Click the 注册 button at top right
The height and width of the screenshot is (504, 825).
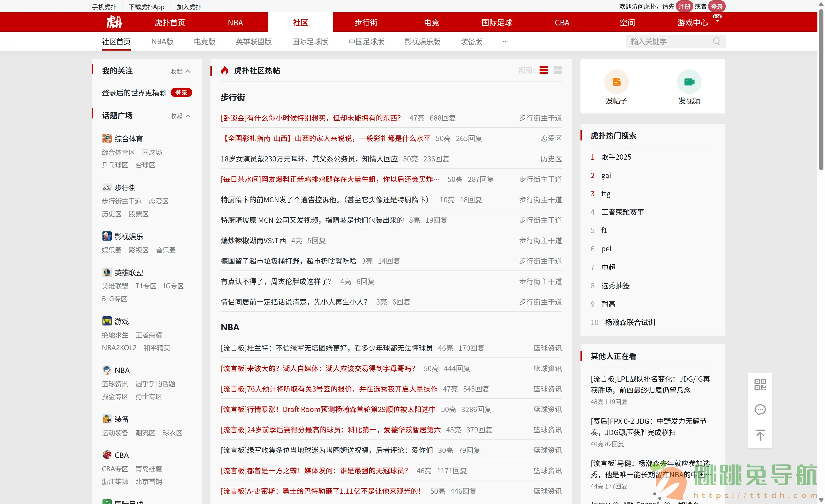coord(684,6)
